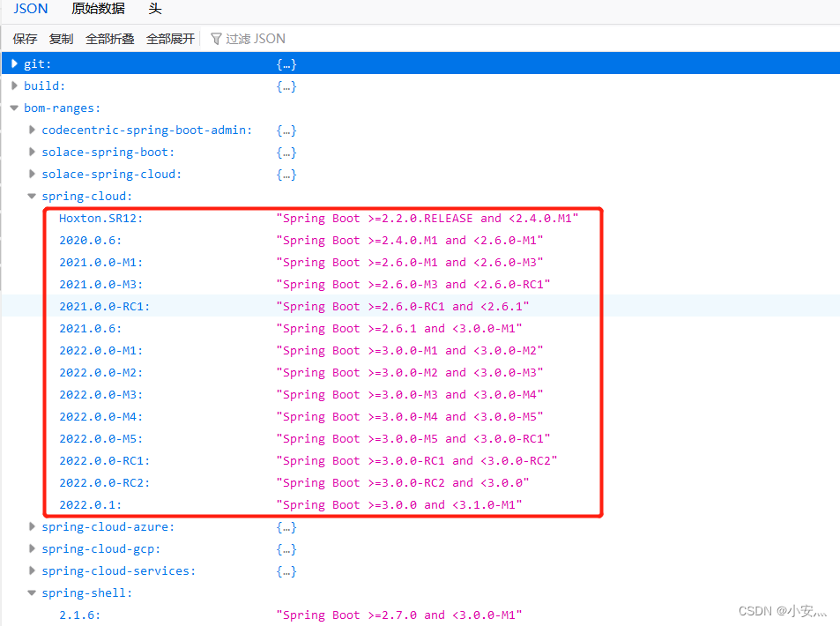840x626 pixels.
Task: Collapse the spring-cloud node
Action: click(x=32, y=196)
